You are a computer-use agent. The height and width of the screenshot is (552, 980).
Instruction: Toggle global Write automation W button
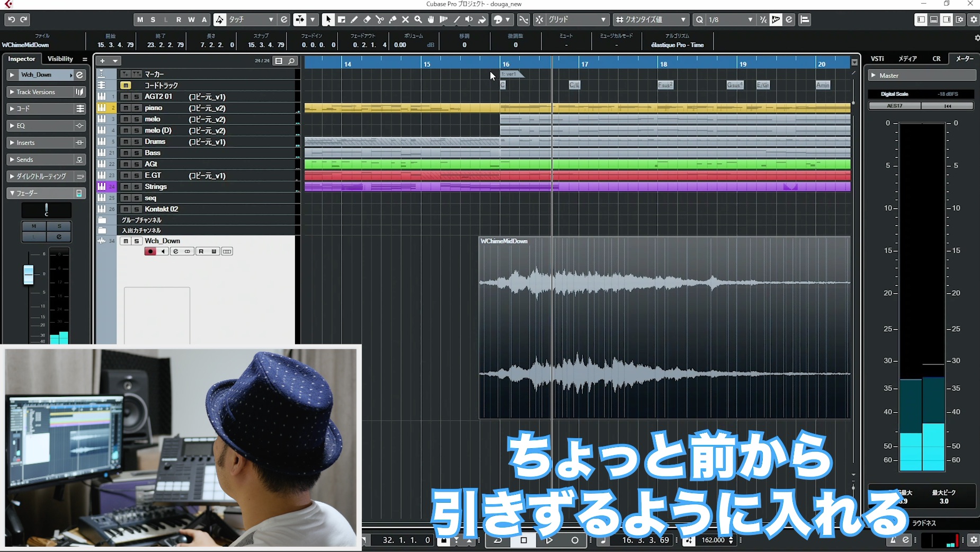[x=191, y=20]
